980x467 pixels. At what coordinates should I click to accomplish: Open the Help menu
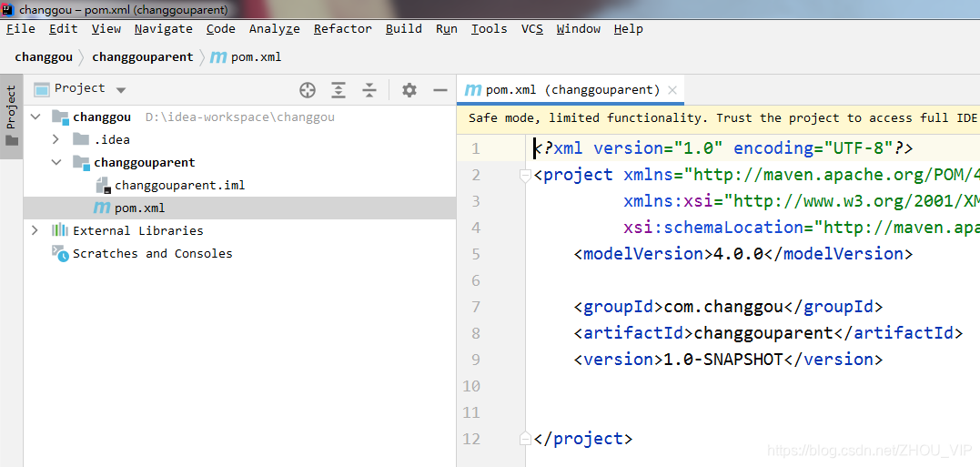(x=628, y=29)
